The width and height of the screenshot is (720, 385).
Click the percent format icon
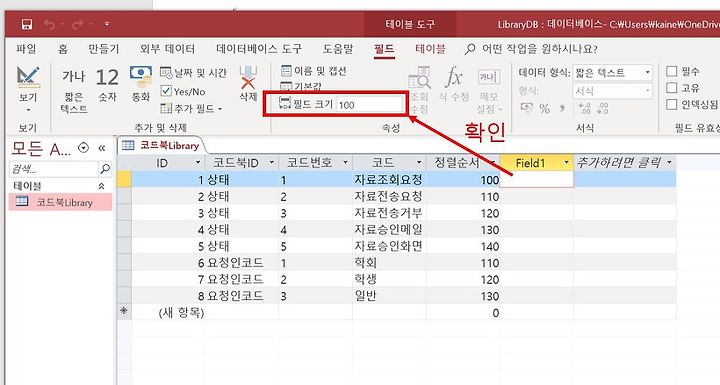click(545, 109)
